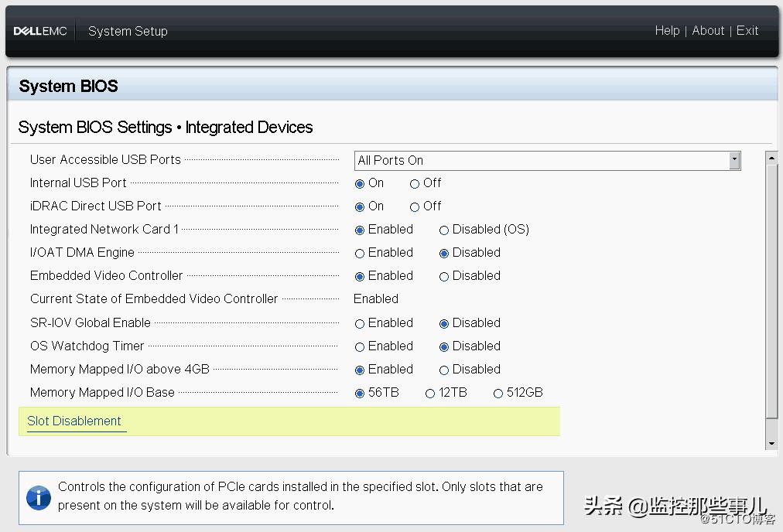Click the blue information icon
The height and width of the screenshot is (532, 783).
tap(39, 497)
